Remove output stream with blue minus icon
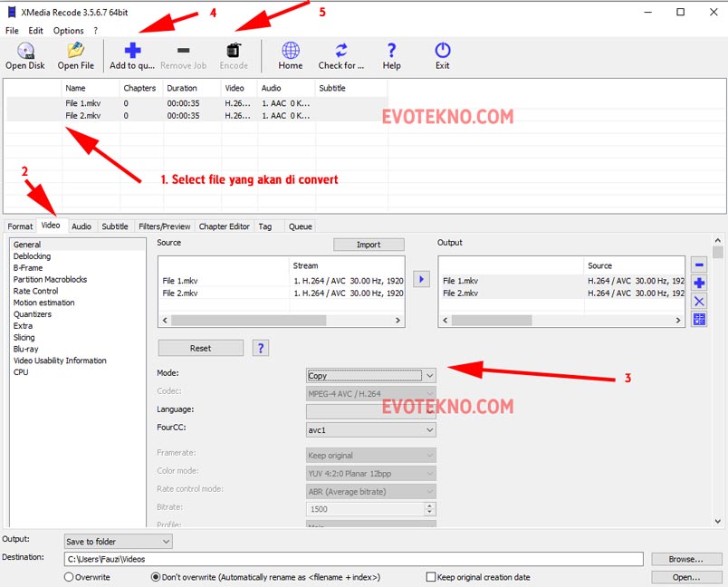Image resolution: width=728 pixels, height=587 pixels. [698, 265]
